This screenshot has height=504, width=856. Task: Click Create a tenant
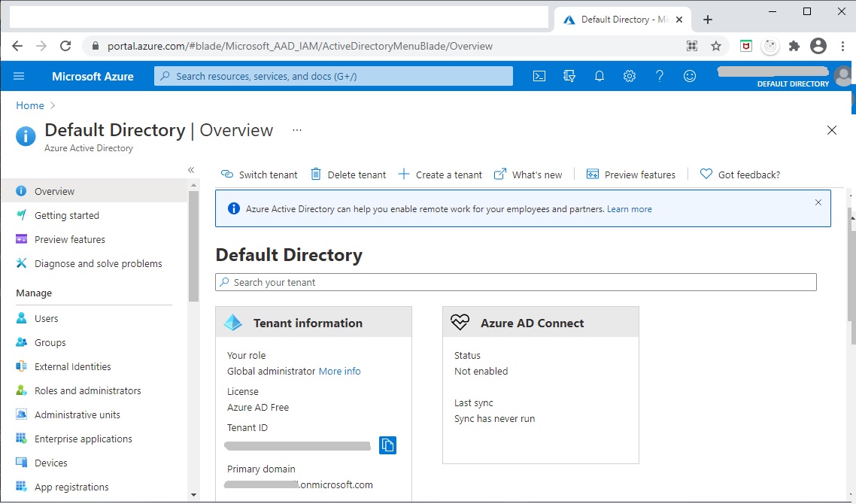click(x=440, y=175)
